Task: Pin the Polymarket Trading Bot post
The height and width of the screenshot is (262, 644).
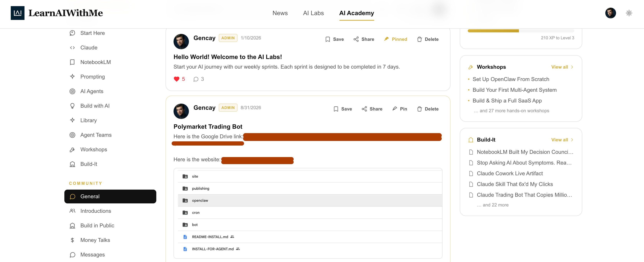Action: tap(400, 109)
